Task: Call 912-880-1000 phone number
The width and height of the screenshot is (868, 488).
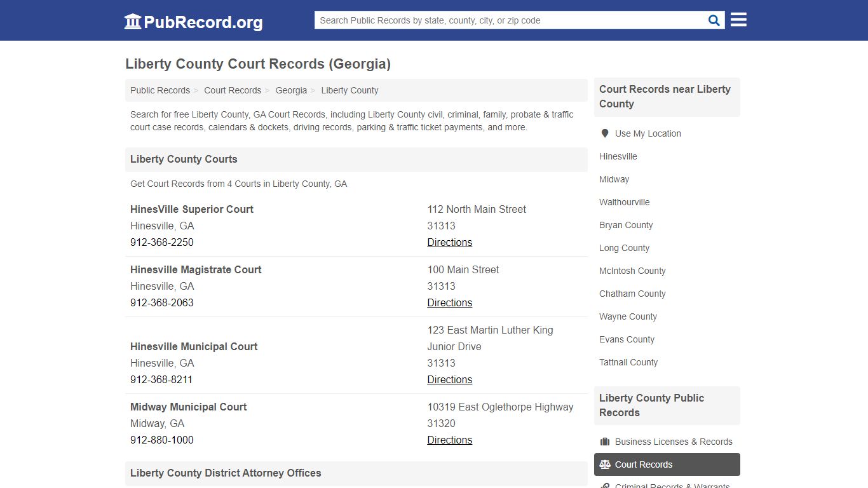Action: point(162,440)
